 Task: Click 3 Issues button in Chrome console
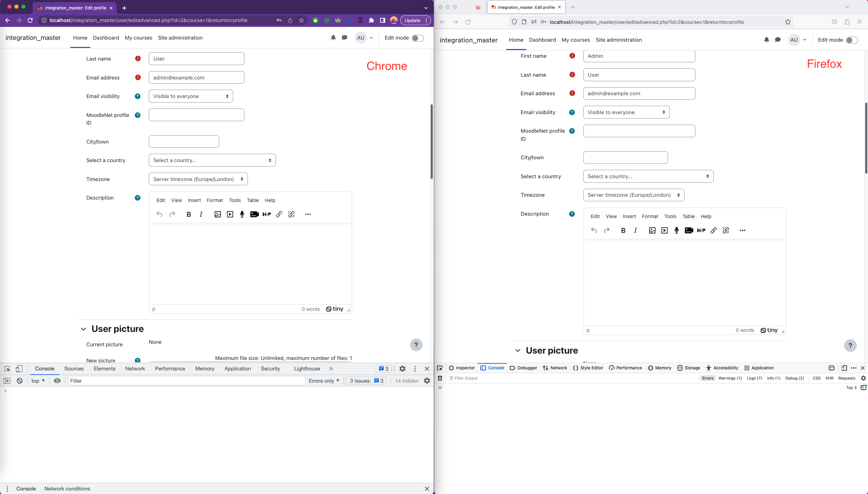tap(366, 381)
